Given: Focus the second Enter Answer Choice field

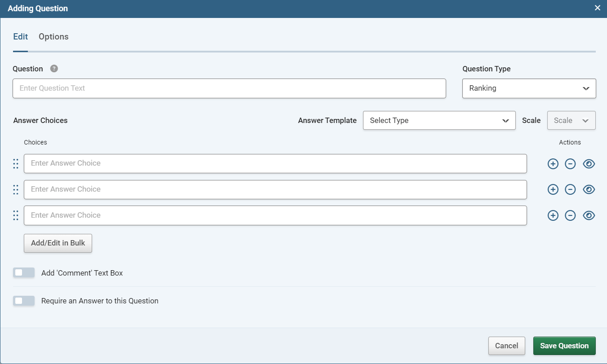Looking at the screenshot, I should point(275,189).
